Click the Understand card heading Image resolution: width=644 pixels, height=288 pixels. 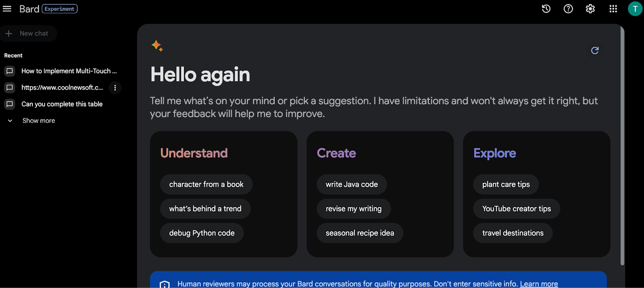[x=194, y=153]
